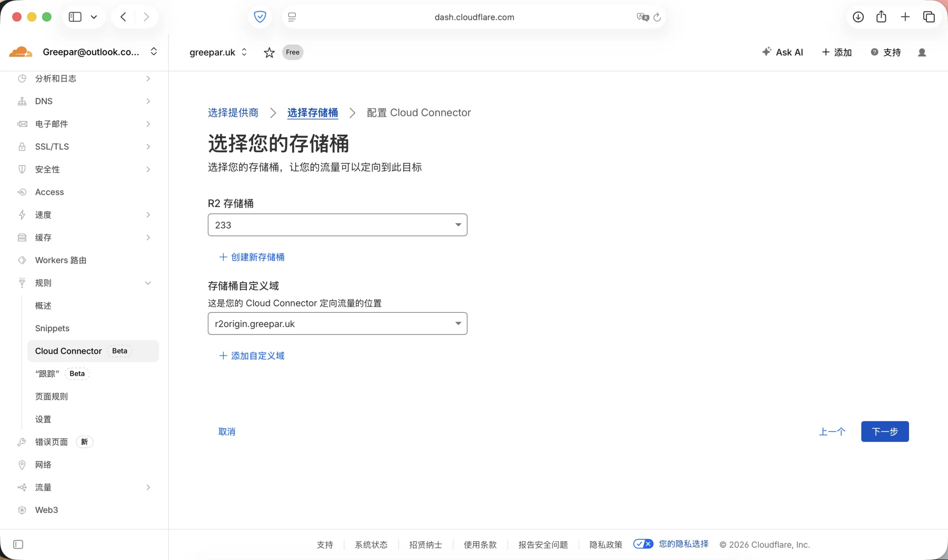Open the user account profile icon

tap(922, 53)
